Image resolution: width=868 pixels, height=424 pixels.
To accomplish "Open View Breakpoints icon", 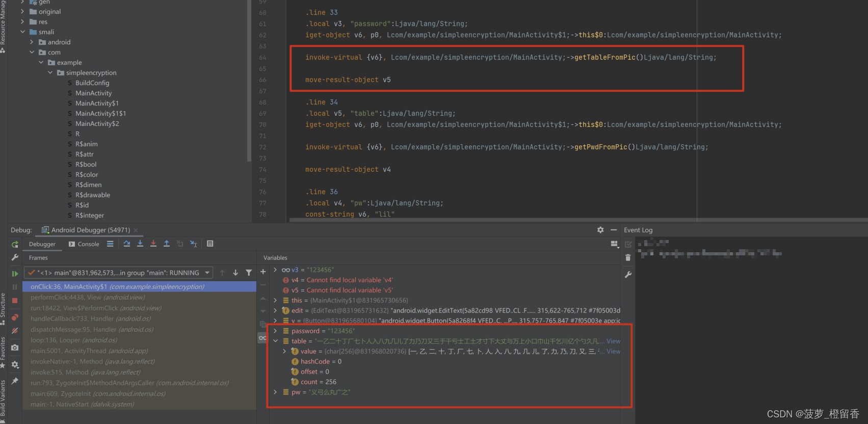I will (x=15, y=317).
